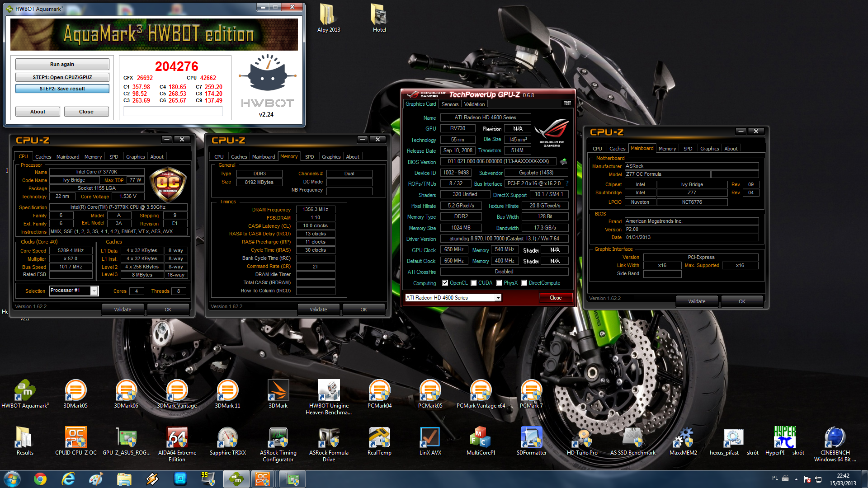The image size is (868, 488).
Task: Open the 3DMark06 desktop shortcut
Action: click(x=126, y=393)
